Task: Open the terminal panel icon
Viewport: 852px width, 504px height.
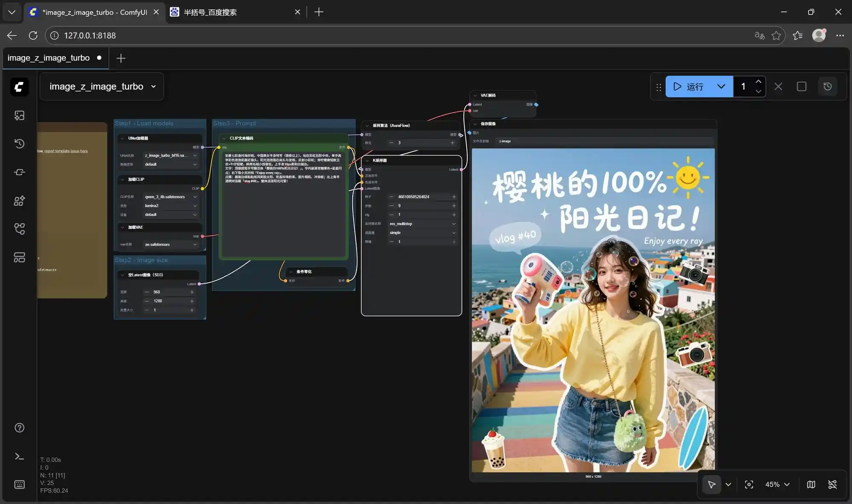Action: point(19,456)
